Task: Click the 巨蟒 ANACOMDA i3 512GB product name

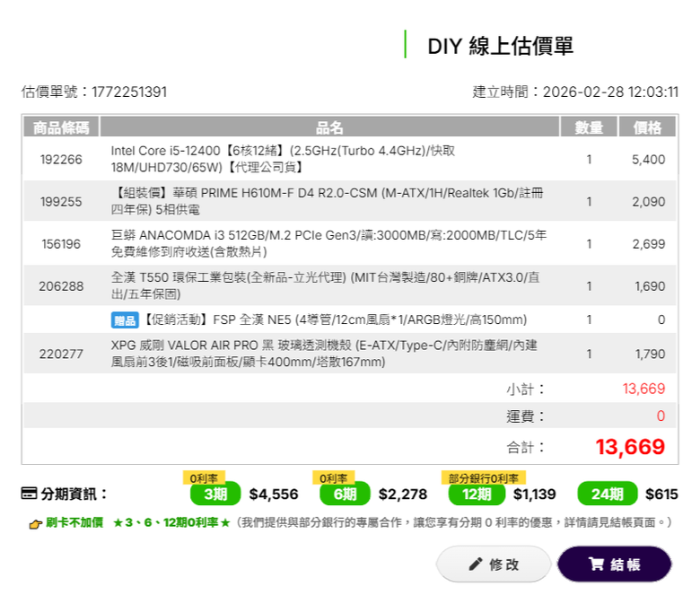Action: [x=328, y=244]
